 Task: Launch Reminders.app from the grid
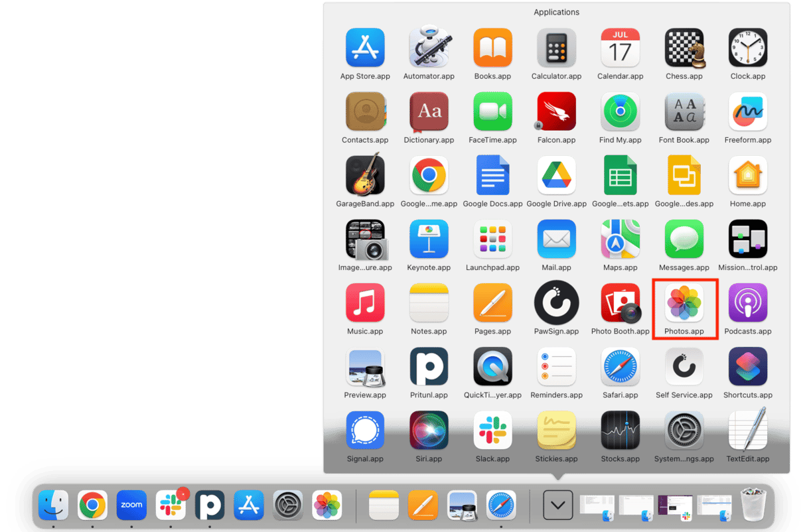556,366
